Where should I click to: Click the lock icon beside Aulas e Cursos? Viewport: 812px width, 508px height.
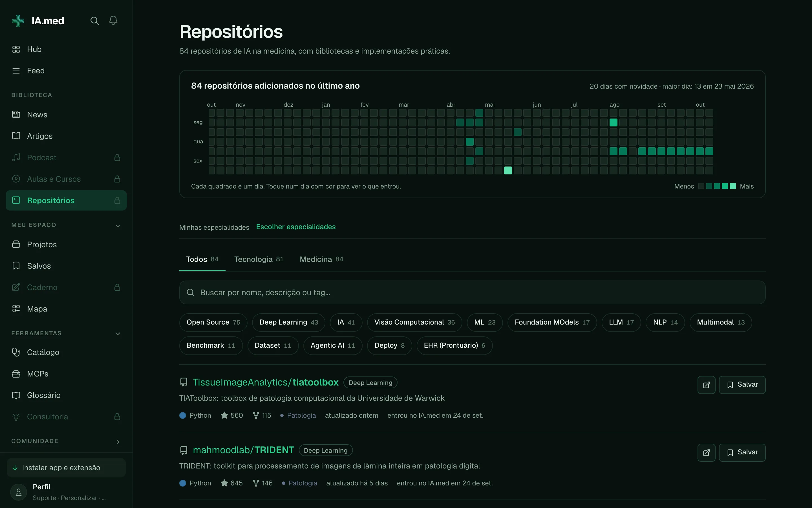[117, 179]
